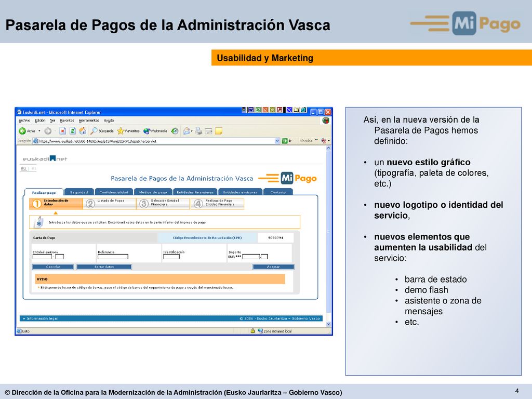Image resolution: width=532 pixels, height=399 pixels.
Task: Click the Home house icon
Action: coord(83,131)
